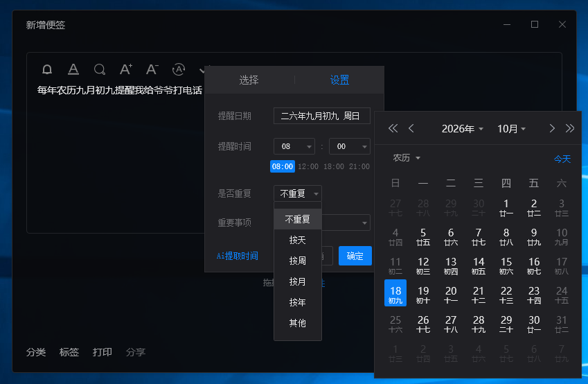Choose 按周 from repeat list

298,261
